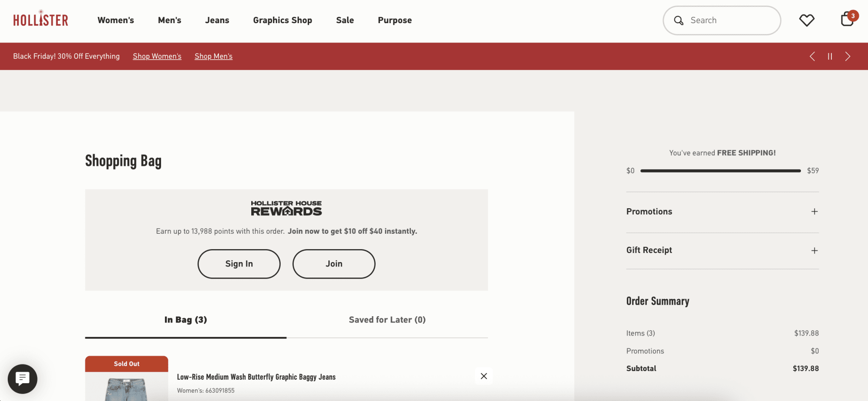Open the Women's menu
The height and width of the screenshot is (401, 868).
click(116, 20)
